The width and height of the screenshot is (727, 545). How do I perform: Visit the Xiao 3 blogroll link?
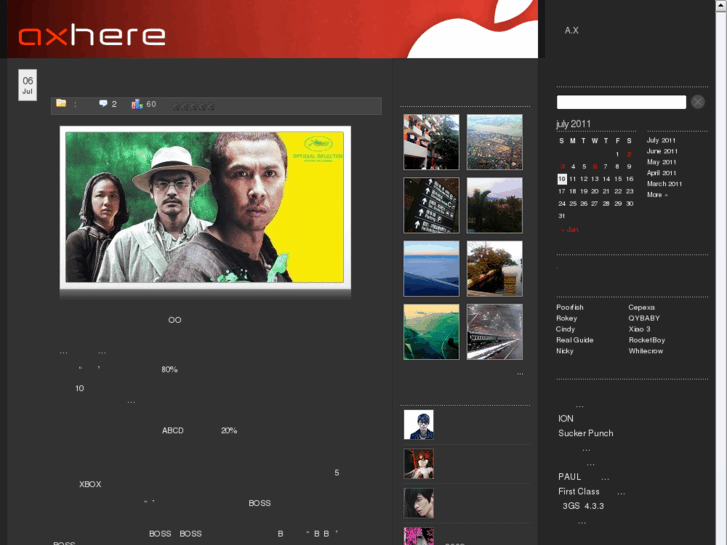(639, 329)
